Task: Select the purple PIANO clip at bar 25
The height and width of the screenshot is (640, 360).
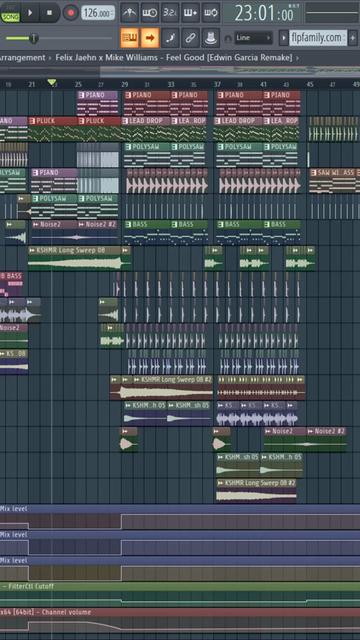Action: (x=98, y=103)
